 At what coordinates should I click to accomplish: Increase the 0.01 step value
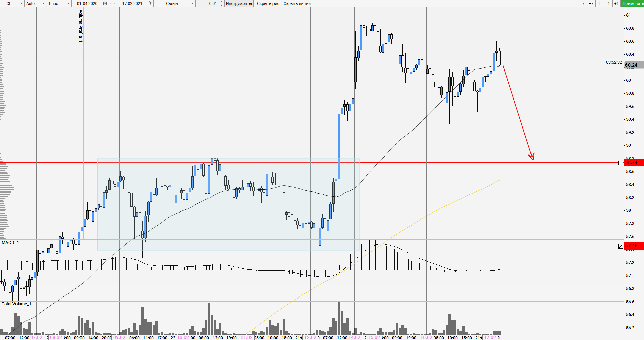coord(222,2)
